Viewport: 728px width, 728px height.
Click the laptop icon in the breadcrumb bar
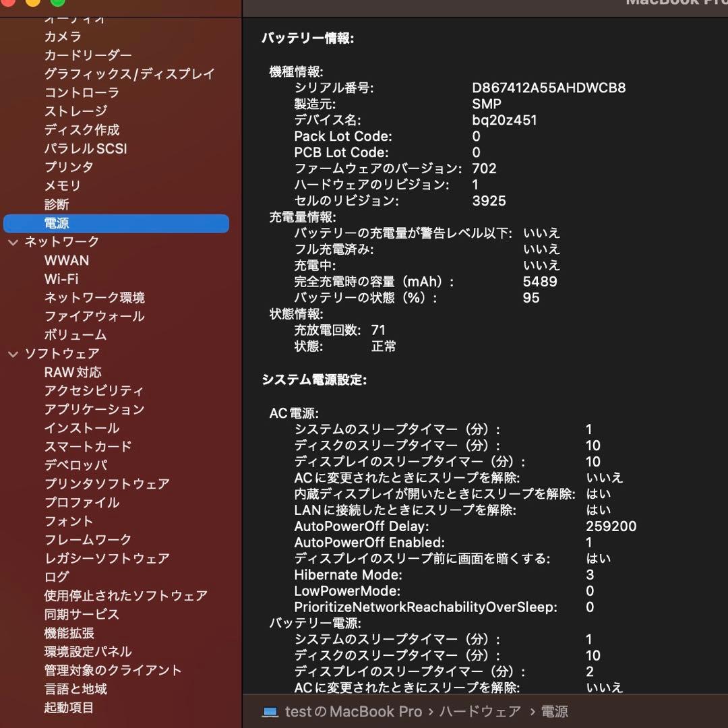(270, 711)
